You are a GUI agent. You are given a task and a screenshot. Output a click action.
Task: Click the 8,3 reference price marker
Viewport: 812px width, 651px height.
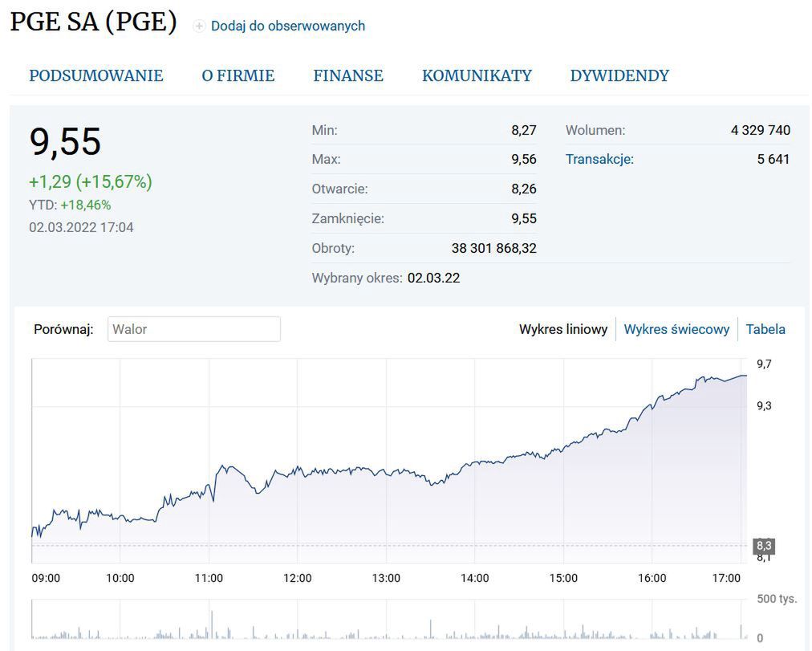[x=764, y=546]
